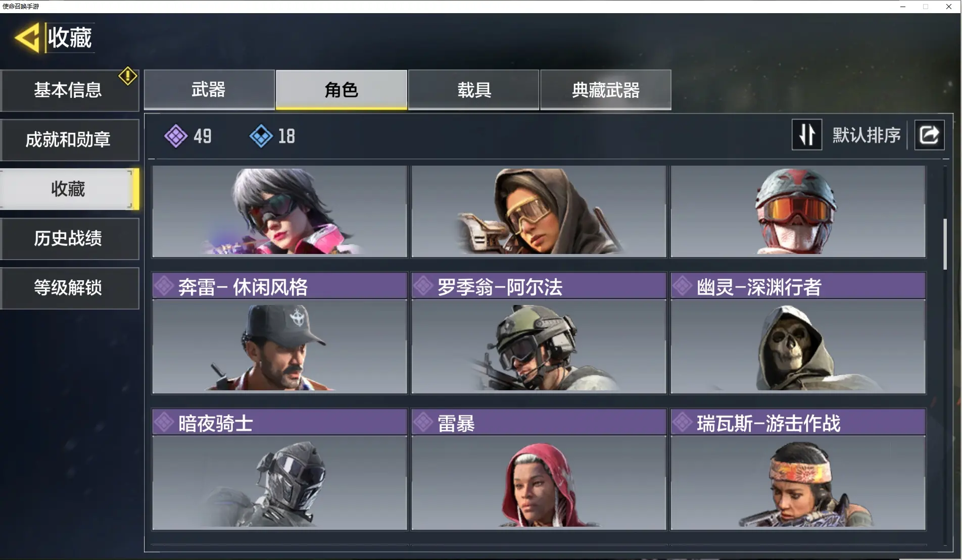The image size is (962, 560).
Task: Click the blue diamond currency icon
Action: pyautogui.click(x=261, y=136)
